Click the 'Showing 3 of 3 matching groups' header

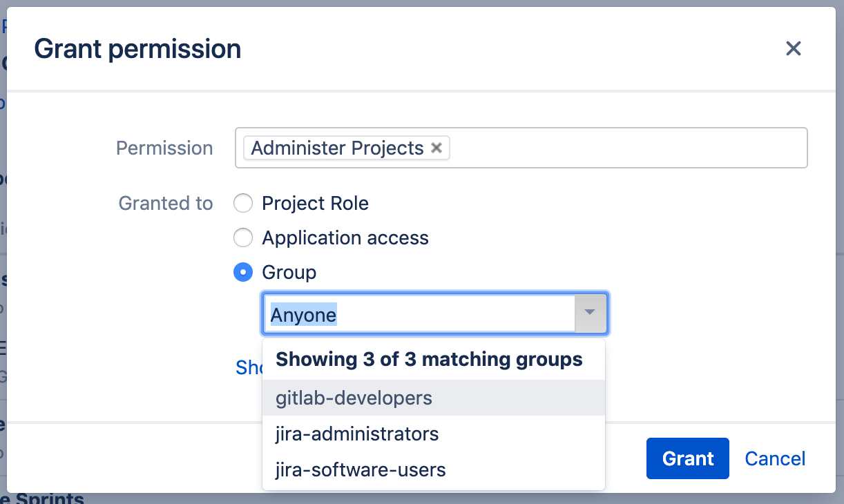[429, 359]
